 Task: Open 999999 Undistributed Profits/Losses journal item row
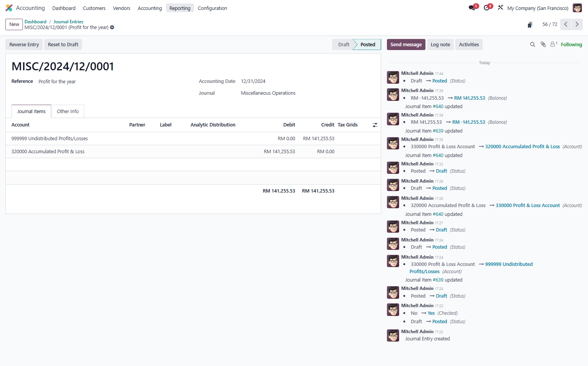[193, 139]
